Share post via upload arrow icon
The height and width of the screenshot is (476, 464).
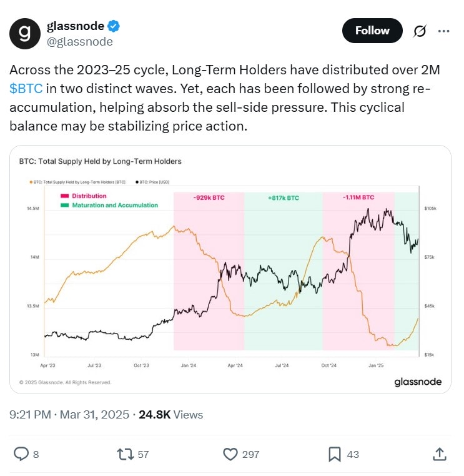[439, 454]
